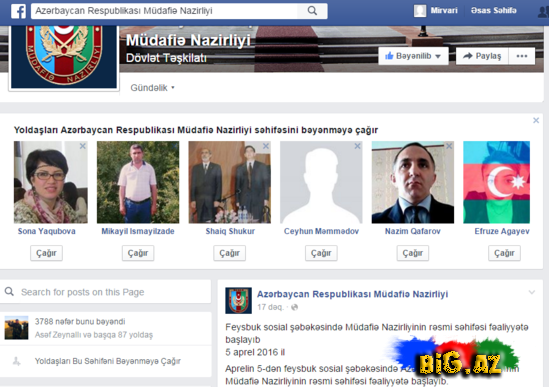The image size is (549, 387).
Task: Open Ceyhun Məmmədov blank avatar
Action: pyautogui.click(x=321, y=182)
